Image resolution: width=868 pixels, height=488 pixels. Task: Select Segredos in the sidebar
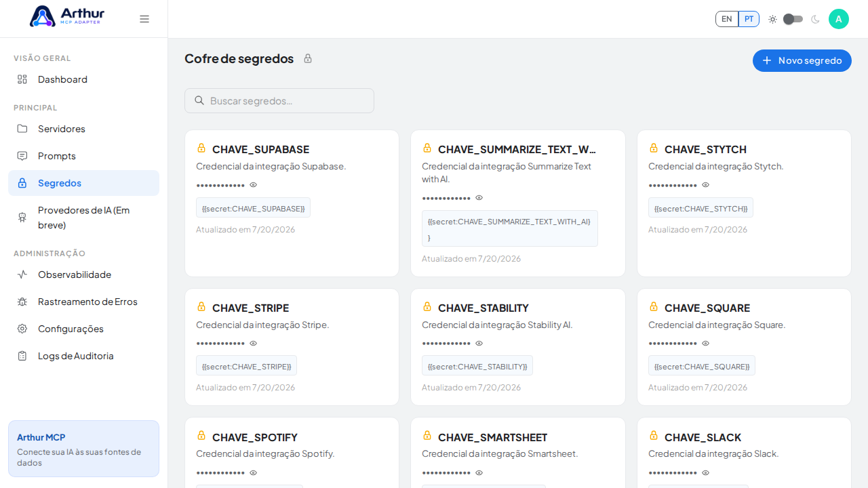83,183
